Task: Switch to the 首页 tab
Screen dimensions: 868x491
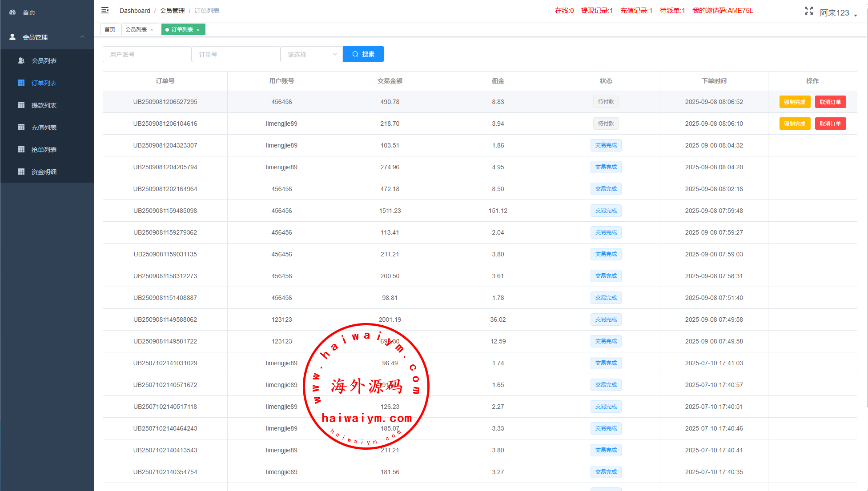Action: [x=110, y=30]
